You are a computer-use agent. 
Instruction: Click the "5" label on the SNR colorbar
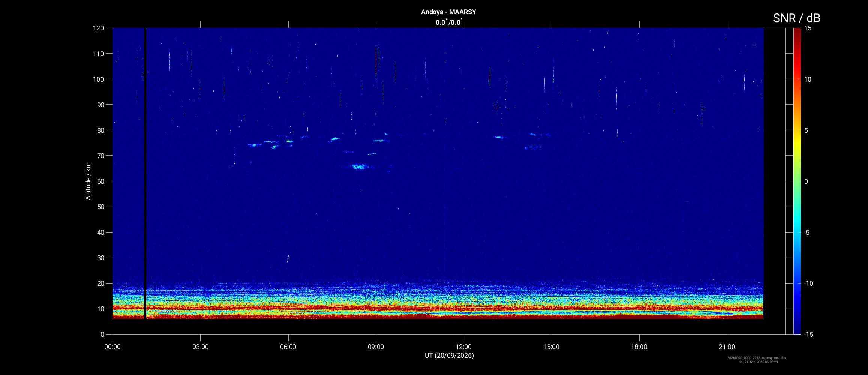tap(806, 130)
